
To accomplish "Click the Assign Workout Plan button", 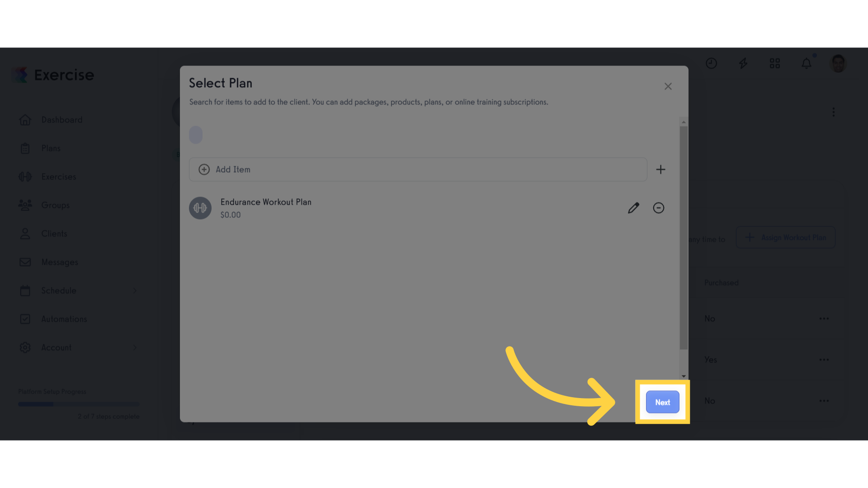I will point(786,237).
